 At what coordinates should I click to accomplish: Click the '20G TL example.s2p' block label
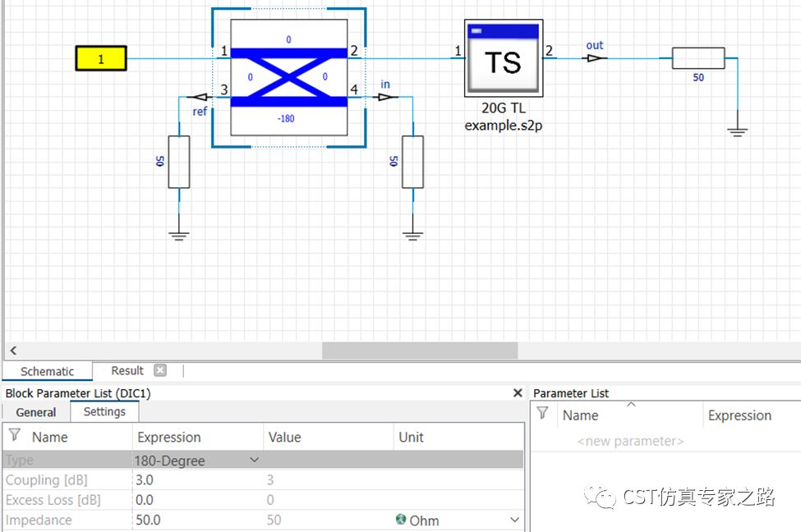503,117
